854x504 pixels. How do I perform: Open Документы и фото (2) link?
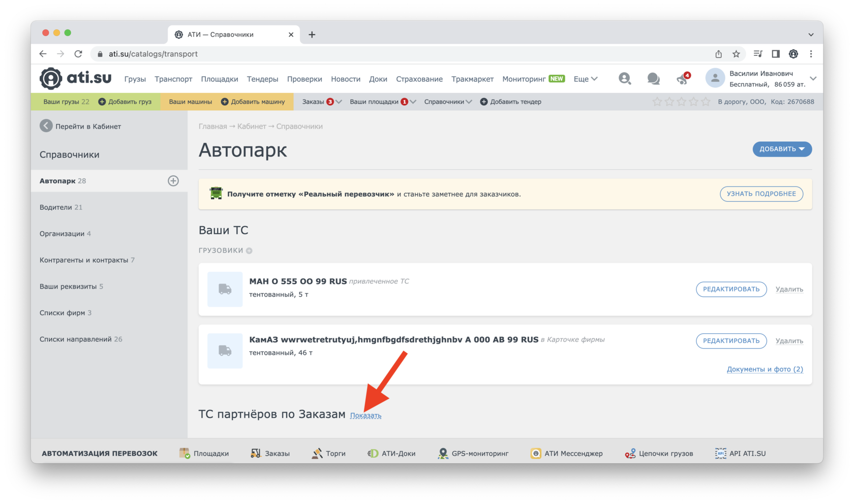[x=765, y=369]
